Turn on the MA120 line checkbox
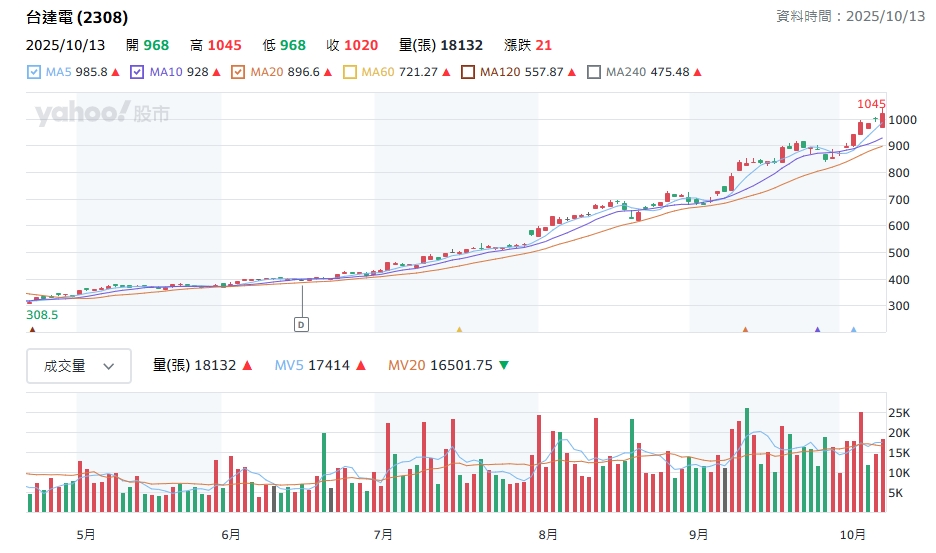 468,72
